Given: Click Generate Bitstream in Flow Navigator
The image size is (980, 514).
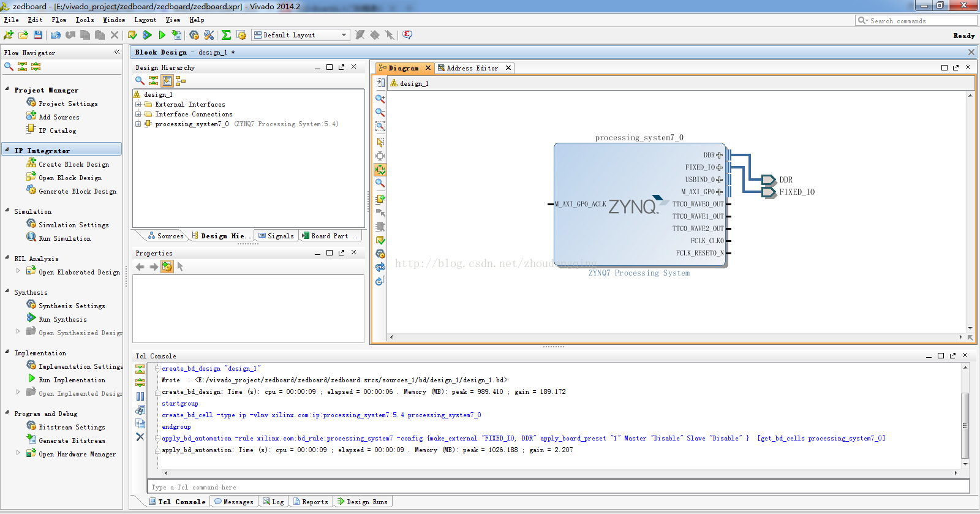Looking at the screenshot, I should coord(72,440).
